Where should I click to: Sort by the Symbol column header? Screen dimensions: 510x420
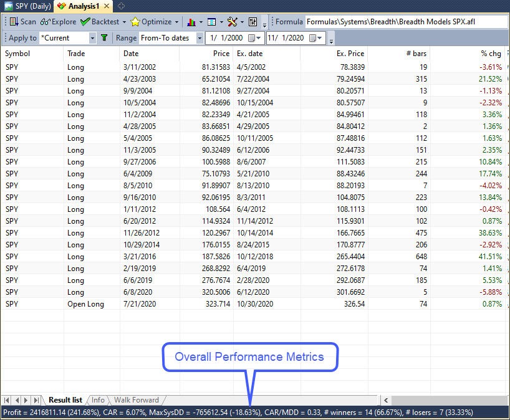click(32, 54)
